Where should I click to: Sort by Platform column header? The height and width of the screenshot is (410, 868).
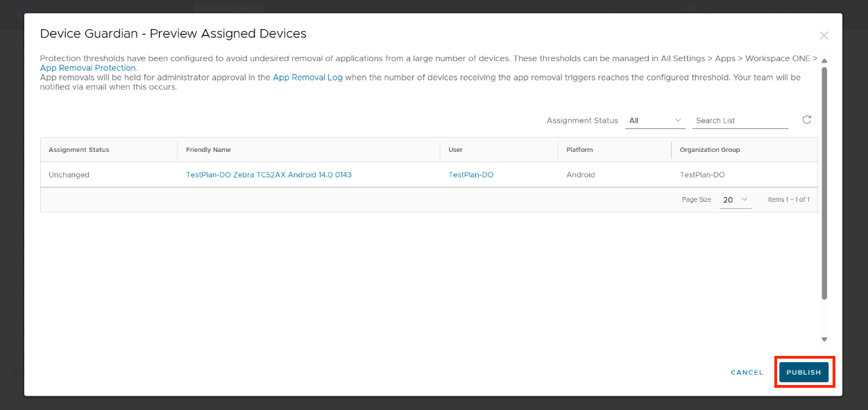pyautogui.click(x=579, y=150)
